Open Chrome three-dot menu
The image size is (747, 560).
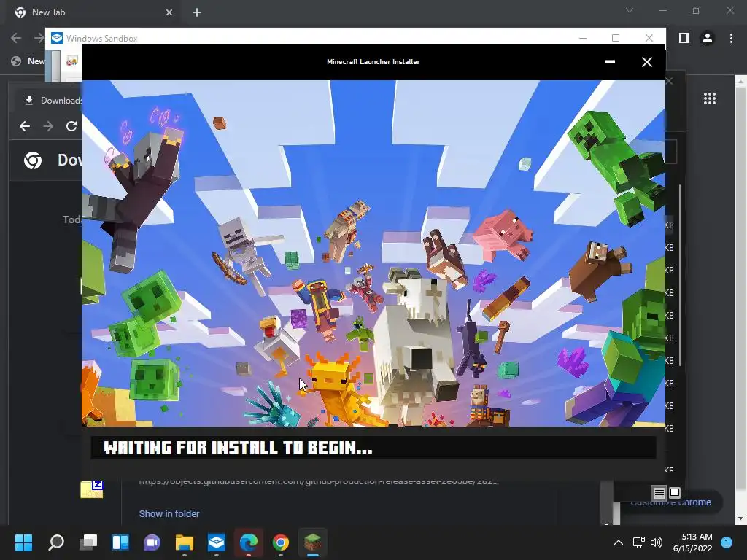pos(731,38)
